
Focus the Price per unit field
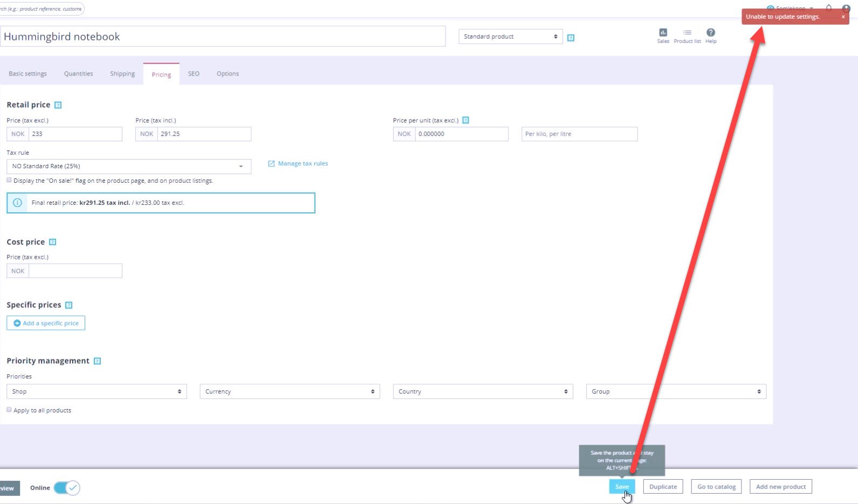pos(462,134)
